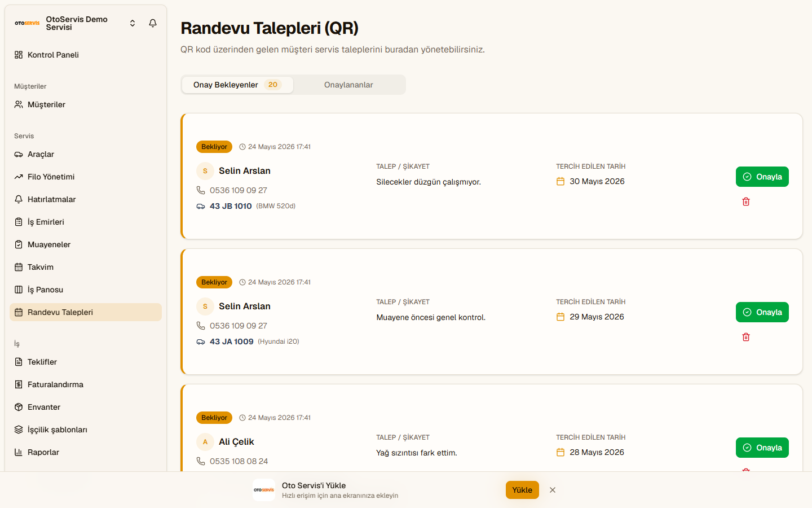Image resolution: width=812 pixels, height=508 pixels.
Task: Click calendar icon beside 29 Mayıs 2026
Action: pyautogui.click(x=561, y=317)
